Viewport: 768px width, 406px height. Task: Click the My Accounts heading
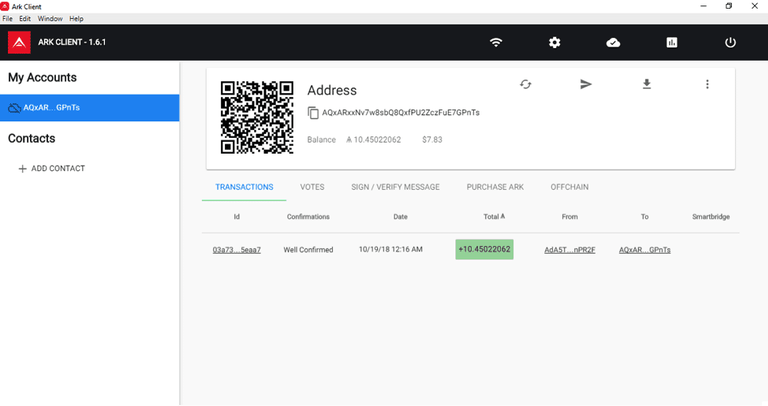(x=42, y=77)
